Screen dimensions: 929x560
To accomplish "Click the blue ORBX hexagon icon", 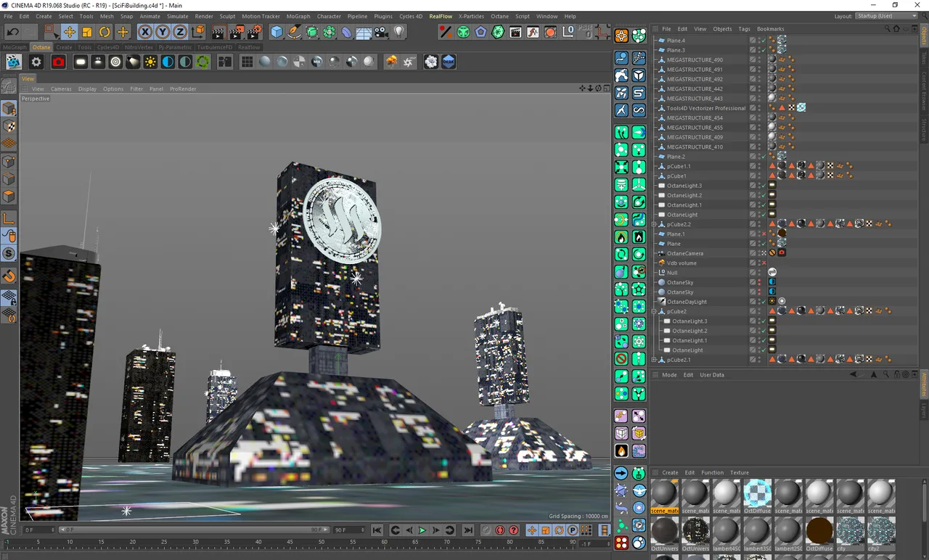I will point(449,62).
